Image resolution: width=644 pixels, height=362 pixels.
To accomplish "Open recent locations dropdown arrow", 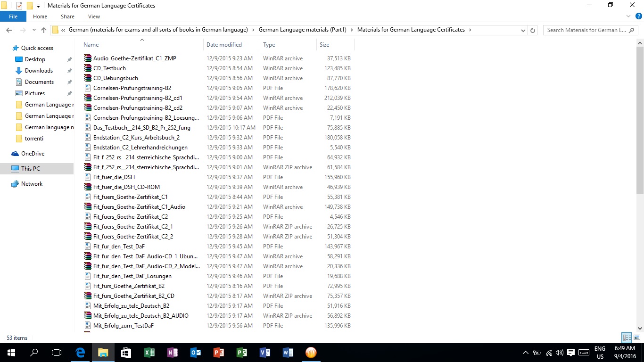I will [34, 30].
